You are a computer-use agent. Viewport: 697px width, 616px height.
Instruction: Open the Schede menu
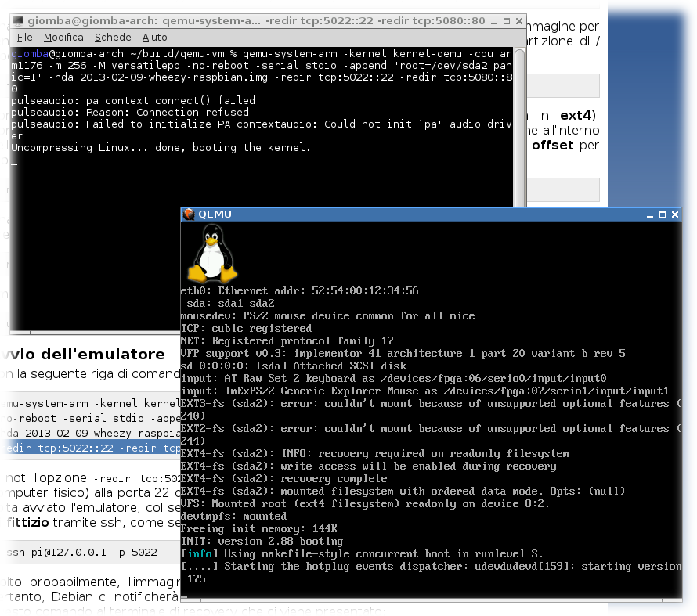[x=113, y=37]
